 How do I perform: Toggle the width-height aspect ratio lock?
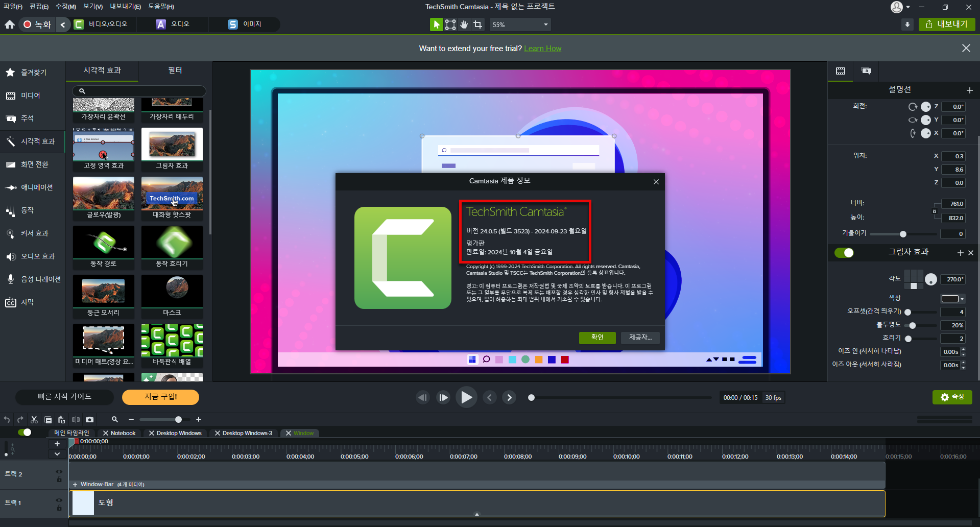[x=935, y=211]
